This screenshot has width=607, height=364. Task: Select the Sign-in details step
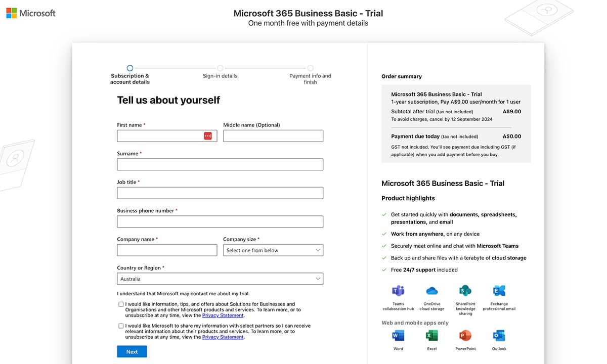(220, 67)
